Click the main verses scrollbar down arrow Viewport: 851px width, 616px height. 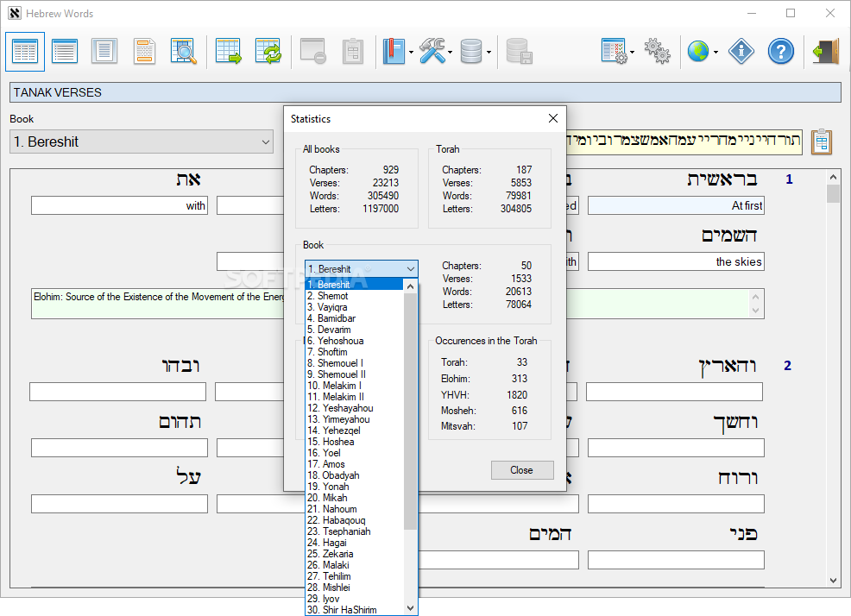[x=833, y=580]
